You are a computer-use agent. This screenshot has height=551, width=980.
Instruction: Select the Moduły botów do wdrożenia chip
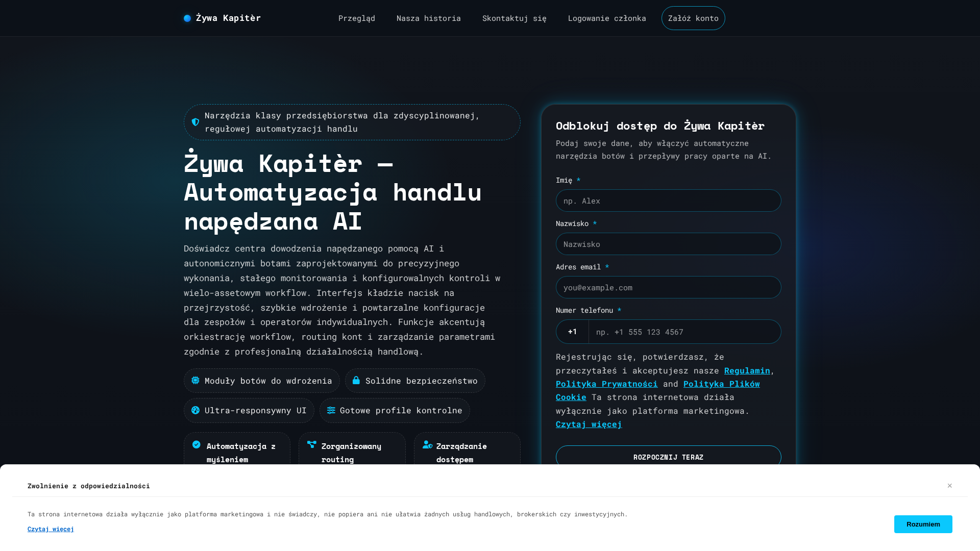point(262,381)
